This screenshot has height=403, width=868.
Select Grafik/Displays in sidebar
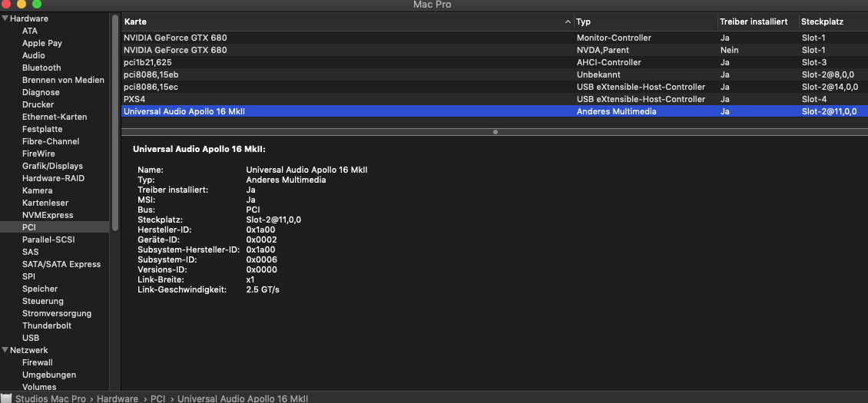(52, 166)
